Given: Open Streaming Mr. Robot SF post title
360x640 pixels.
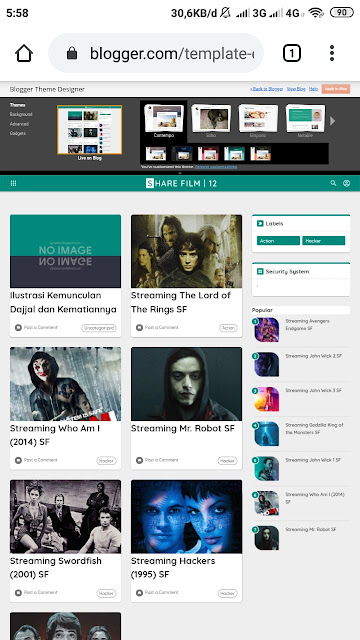Looking at the screenshot, I should pos(183,428).
